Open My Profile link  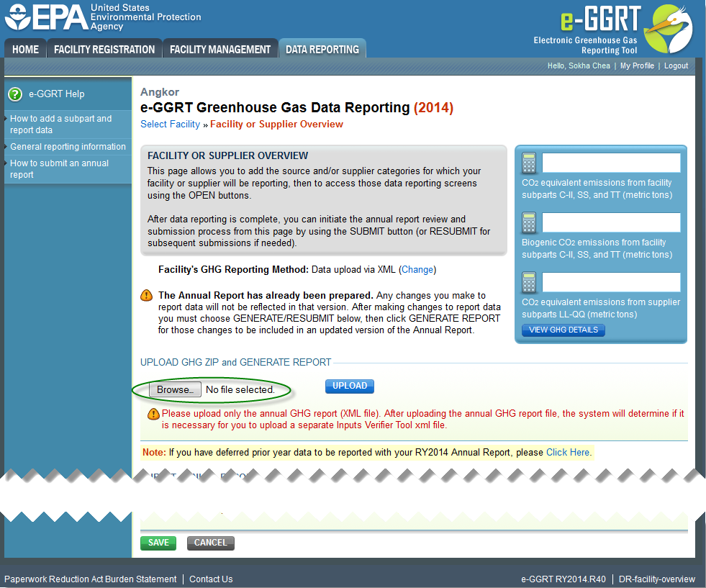pyautogui.click(x=637, y=65)
